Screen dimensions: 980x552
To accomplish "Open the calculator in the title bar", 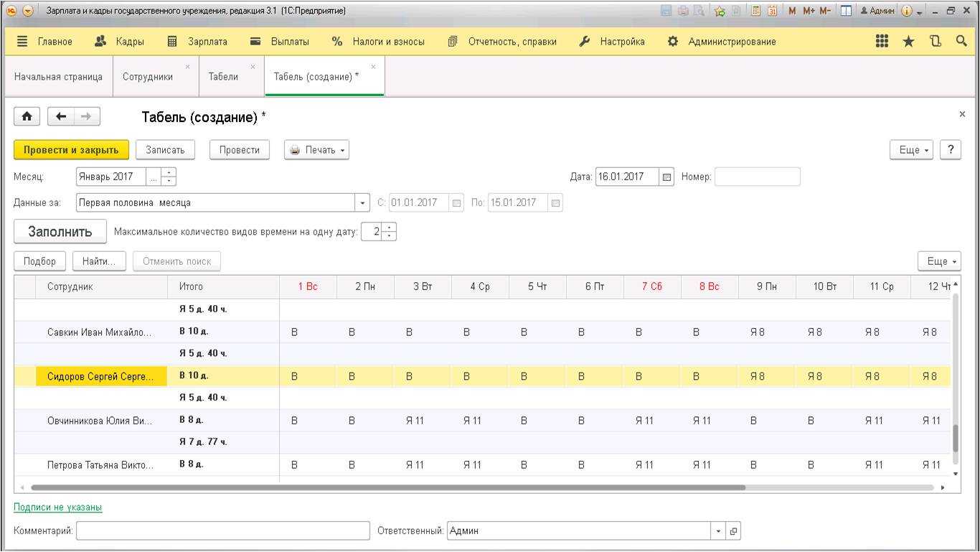I will [754, 11].
